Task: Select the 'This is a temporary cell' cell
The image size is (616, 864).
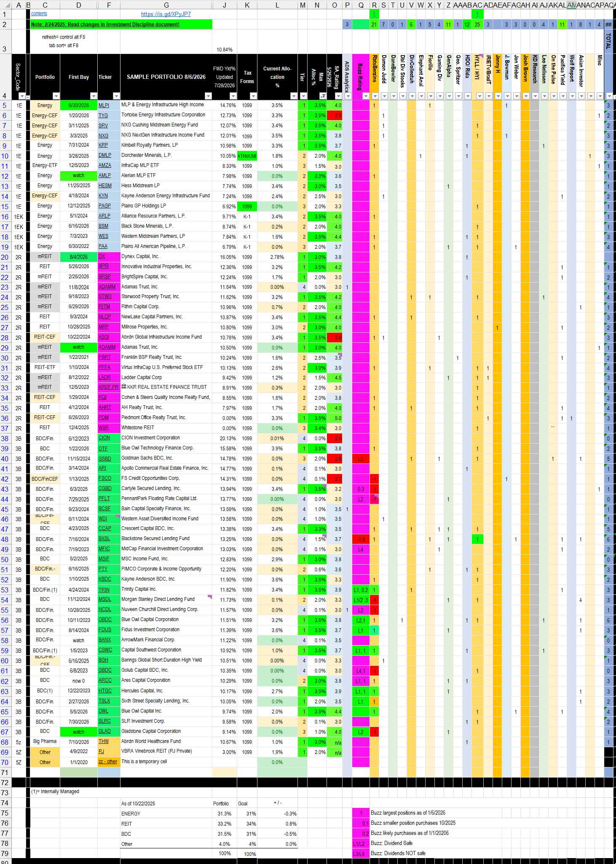Action: (166, 762)
